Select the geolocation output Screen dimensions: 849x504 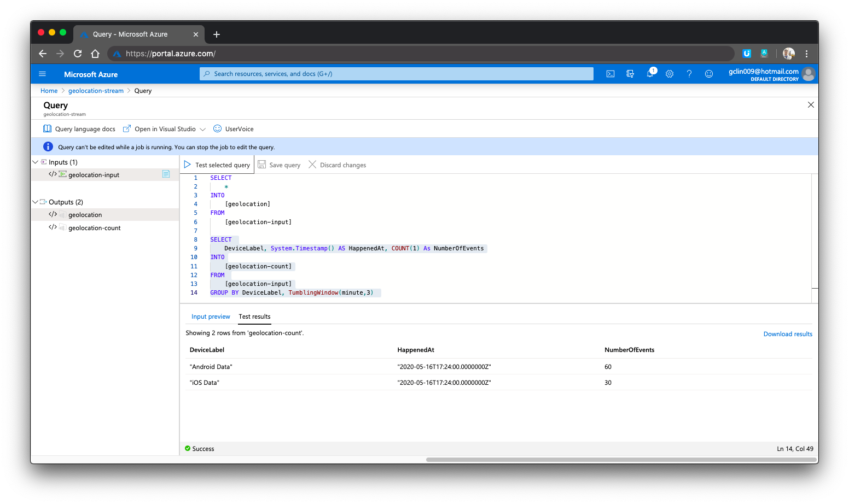pos(85,214)
